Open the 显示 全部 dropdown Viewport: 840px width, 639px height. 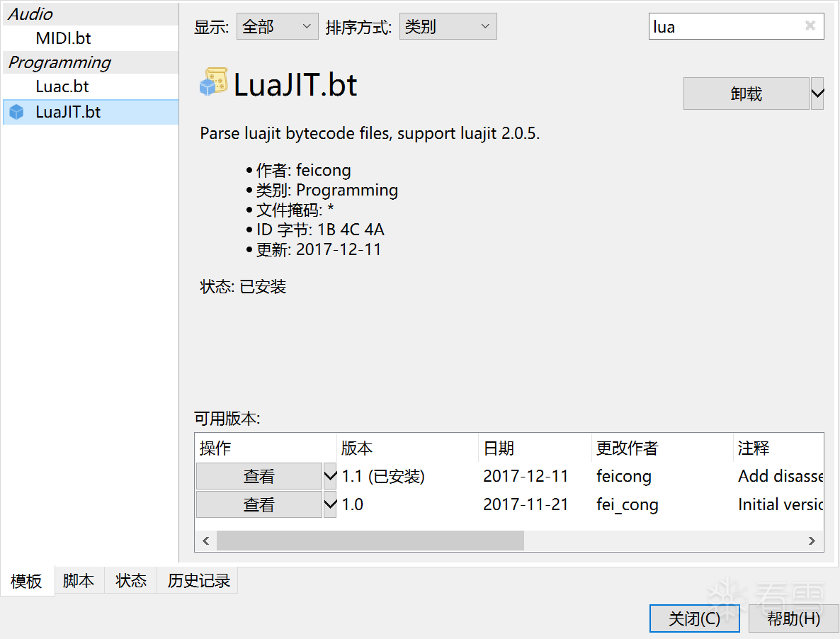tap(277, 26)
